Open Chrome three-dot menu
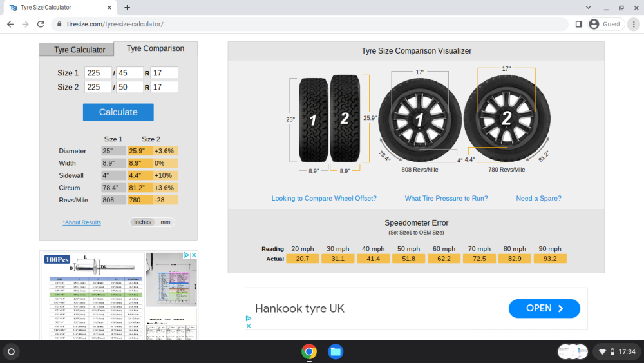This screenshot has width=644, height=363. (x=634, y=25)
